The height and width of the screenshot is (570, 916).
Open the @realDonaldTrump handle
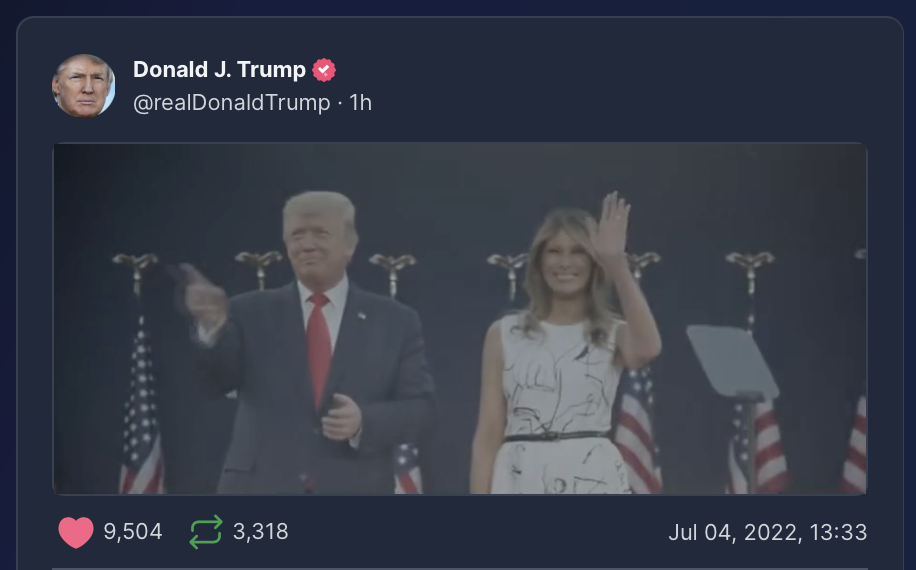click(x=231, y=103)
